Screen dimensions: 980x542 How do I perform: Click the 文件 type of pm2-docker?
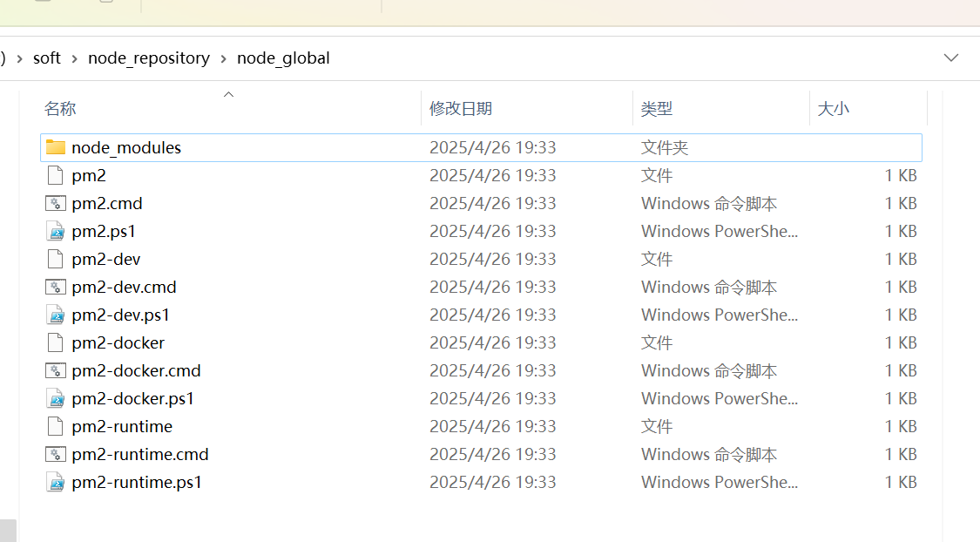click(x=656, y=343)
